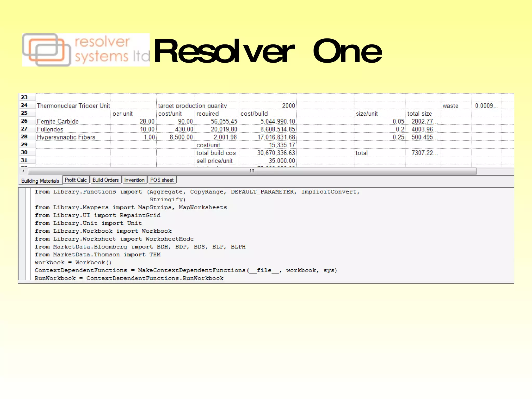Open the Profit Calc sheet tab
The height and width of the screenshot is (399, 532).
point(76,180)
